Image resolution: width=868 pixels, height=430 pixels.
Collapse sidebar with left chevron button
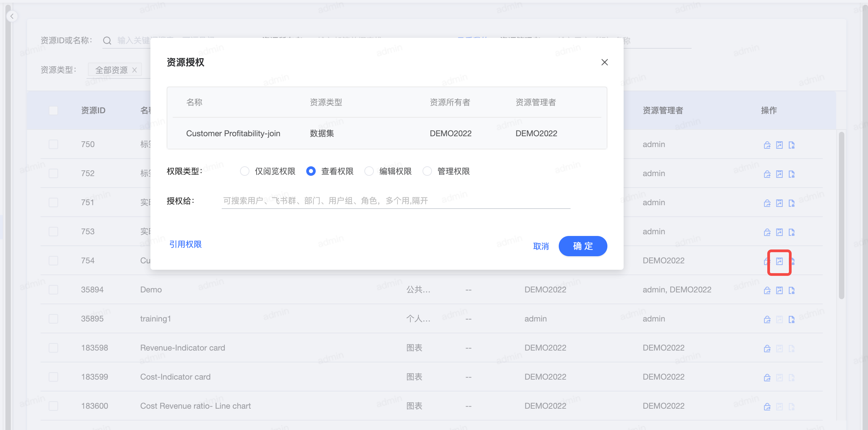[x=12, y=16]
